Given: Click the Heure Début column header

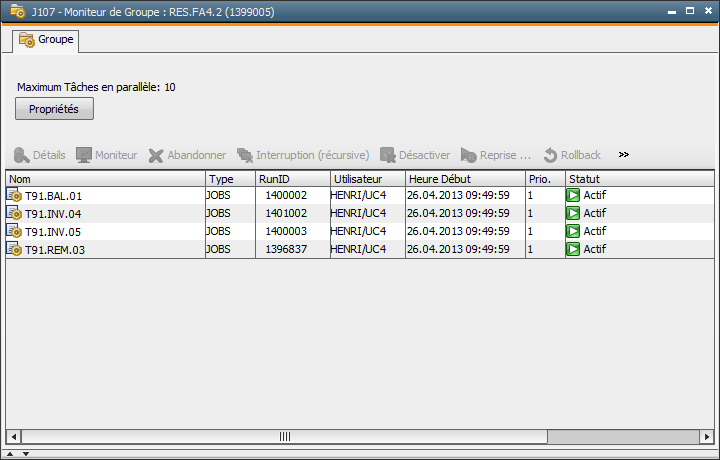Looking at the screenshot, I should click(464, 178).
